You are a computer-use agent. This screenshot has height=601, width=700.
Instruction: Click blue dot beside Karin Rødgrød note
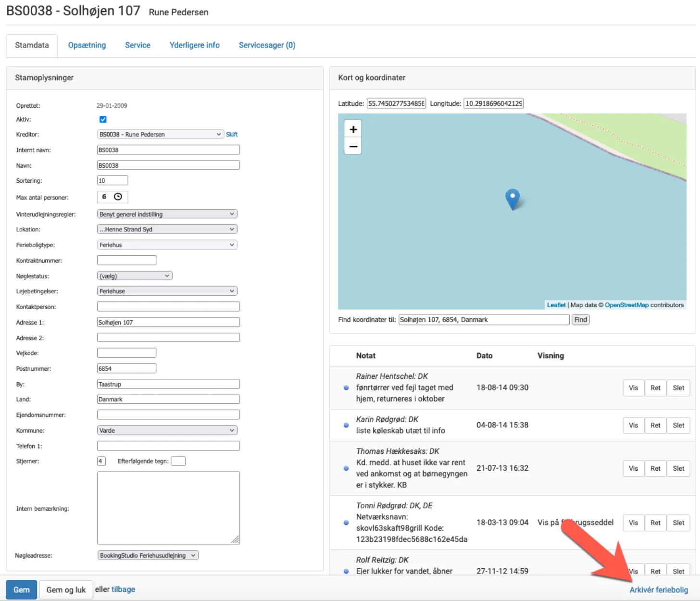click(346, 425)
